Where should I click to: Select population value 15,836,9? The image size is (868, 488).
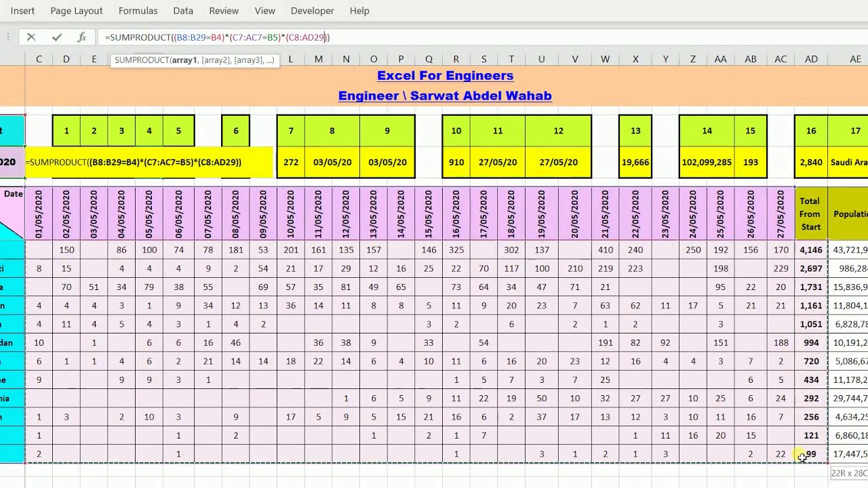coord(849,287)
